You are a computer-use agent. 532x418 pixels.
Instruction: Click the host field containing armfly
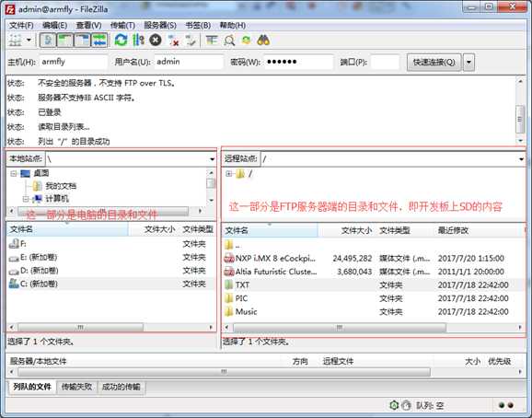[74, 62]
